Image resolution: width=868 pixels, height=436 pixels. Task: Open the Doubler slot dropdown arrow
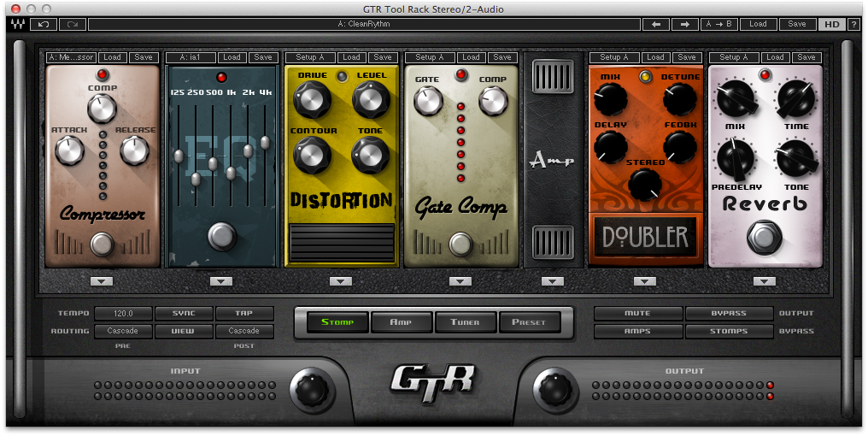pyautogui.click(x=644, y=281)
